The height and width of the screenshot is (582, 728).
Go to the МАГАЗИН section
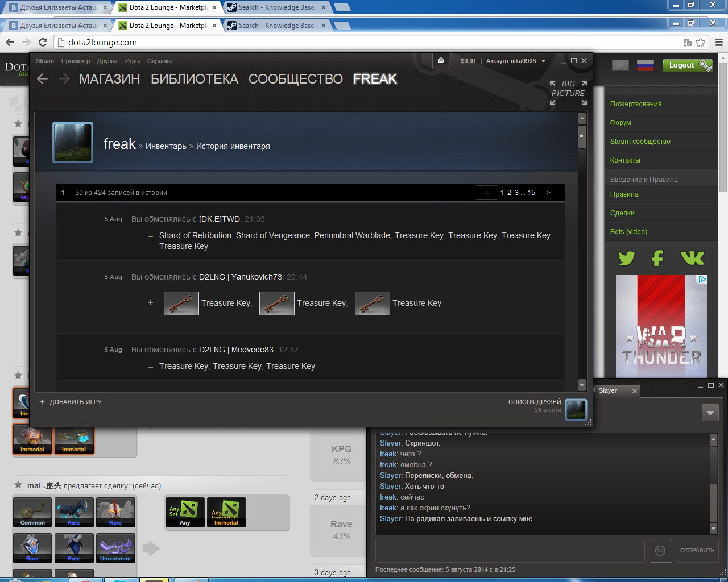[109, 79]
